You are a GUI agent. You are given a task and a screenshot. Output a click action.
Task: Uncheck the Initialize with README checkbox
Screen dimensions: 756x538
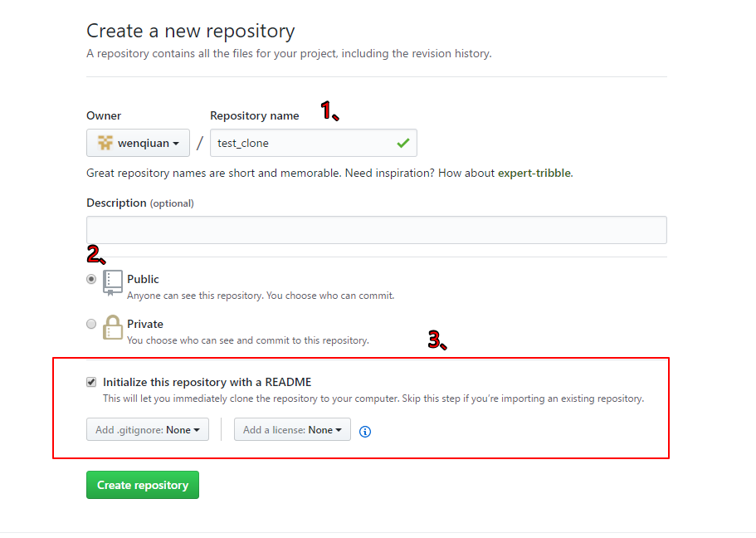click(91, 382)
